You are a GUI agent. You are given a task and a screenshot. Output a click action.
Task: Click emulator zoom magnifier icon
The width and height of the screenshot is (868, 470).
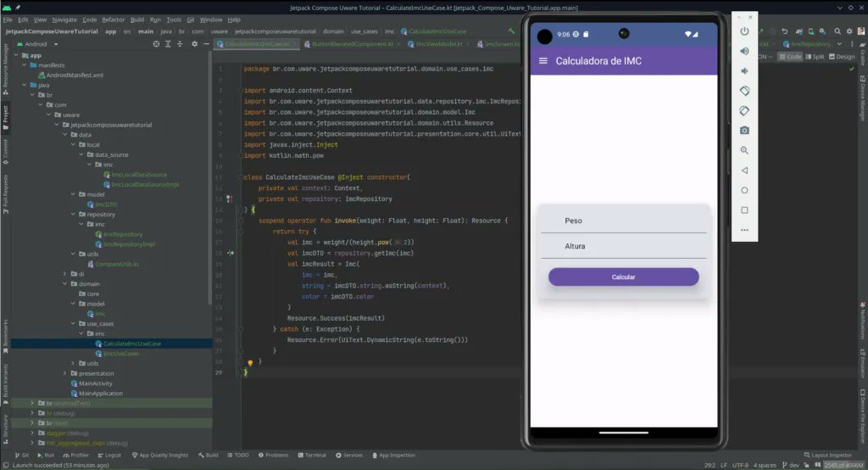(x=744, y=150)
